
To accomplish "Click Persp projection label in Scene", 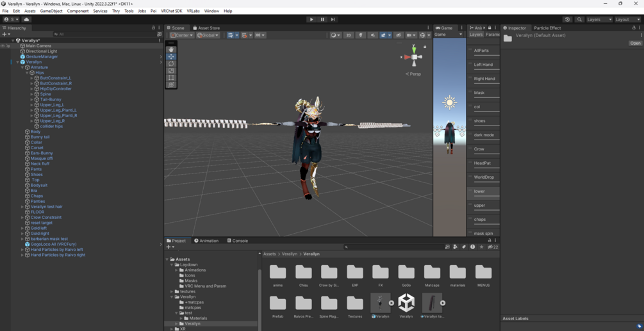I will coord(413,74).
